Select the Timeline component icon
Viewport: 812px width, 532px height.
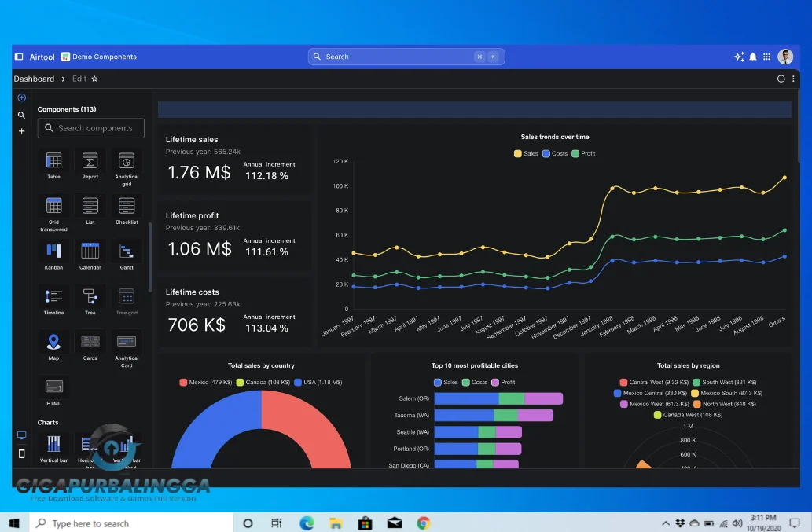[x=54, y=296]
